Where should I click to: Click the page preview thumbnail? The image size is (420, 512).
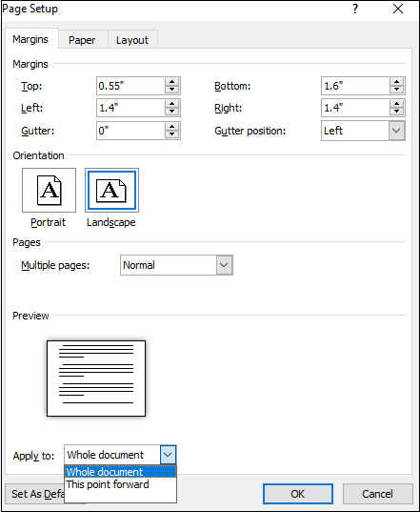[96, 379]
